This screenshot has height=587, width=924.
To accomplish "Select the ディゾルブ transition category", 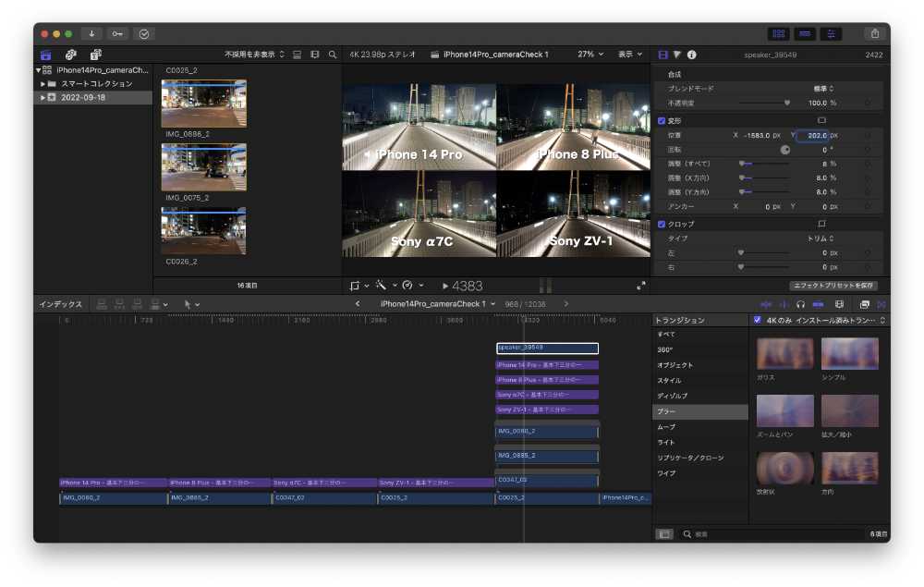I will tap(700, 396).
